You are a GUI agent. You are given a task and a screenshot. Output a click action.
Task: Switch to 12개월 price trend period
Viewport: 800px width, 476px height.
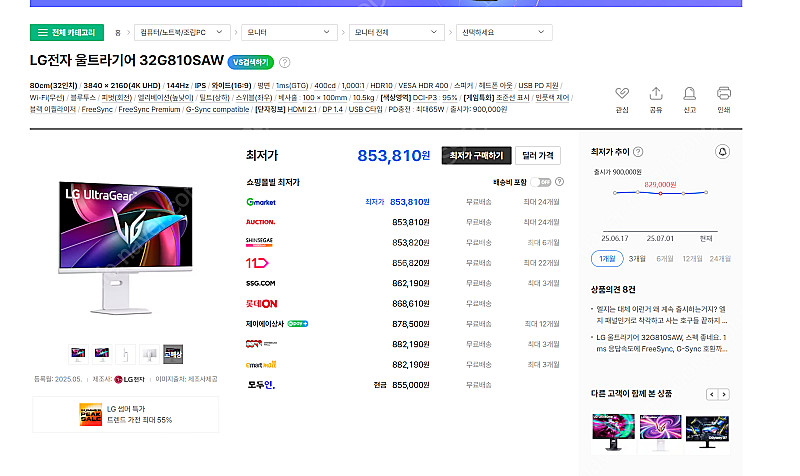[692, 258]
